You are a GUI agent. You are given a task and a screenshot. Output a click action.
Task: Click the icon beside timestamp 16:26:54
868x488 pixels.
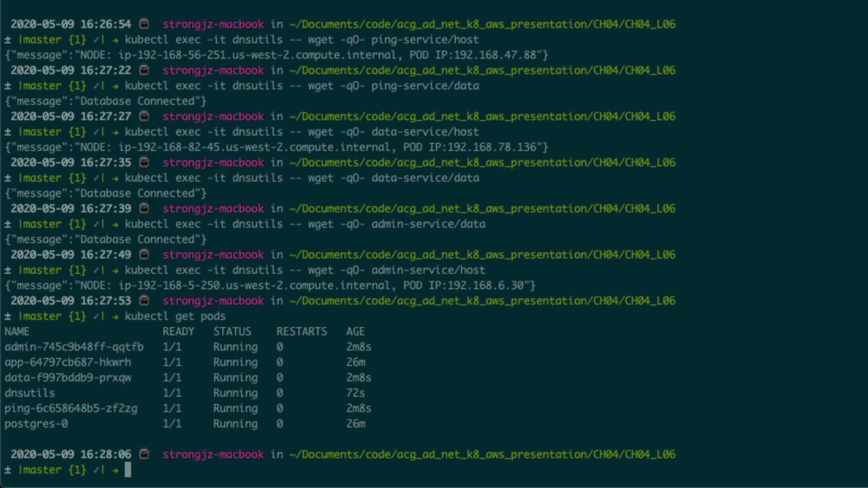click(144, 24)
